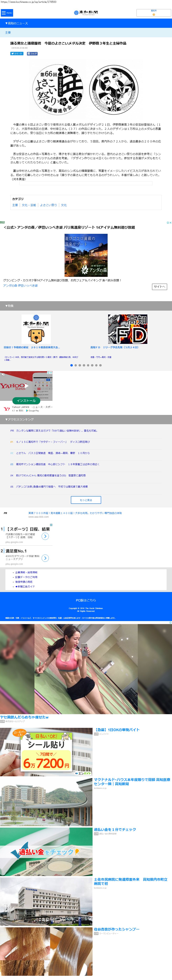Viewport: 172px width, 980px height.
Task: Click the PC版はこちら link in footer
Action: [86, 600]
